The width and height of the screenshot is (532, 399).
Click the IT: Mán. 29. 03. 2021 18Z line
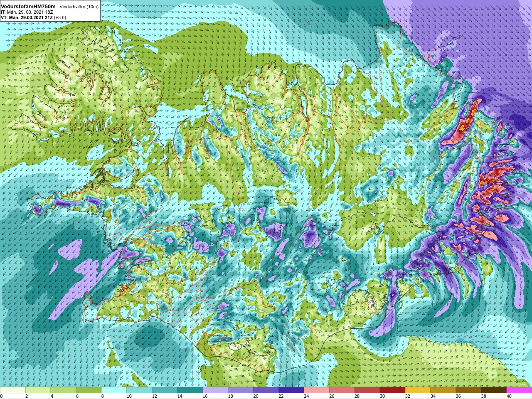point(27,12)
